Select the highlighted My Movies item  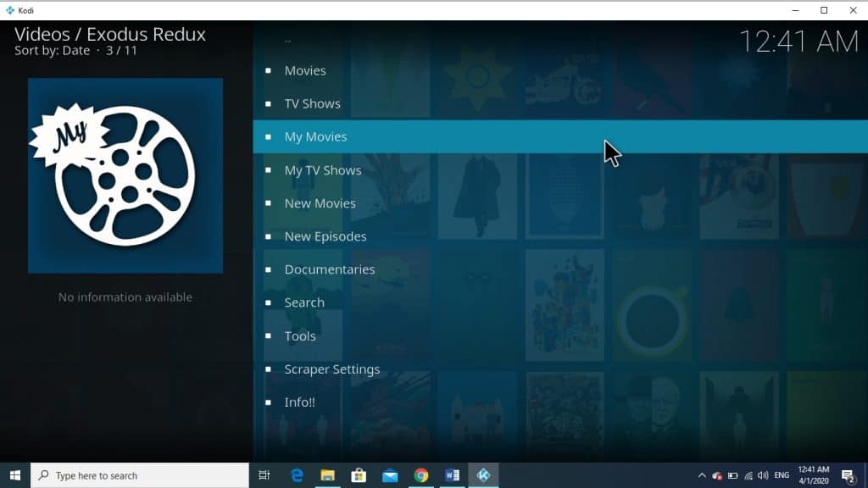coord(560,136)
